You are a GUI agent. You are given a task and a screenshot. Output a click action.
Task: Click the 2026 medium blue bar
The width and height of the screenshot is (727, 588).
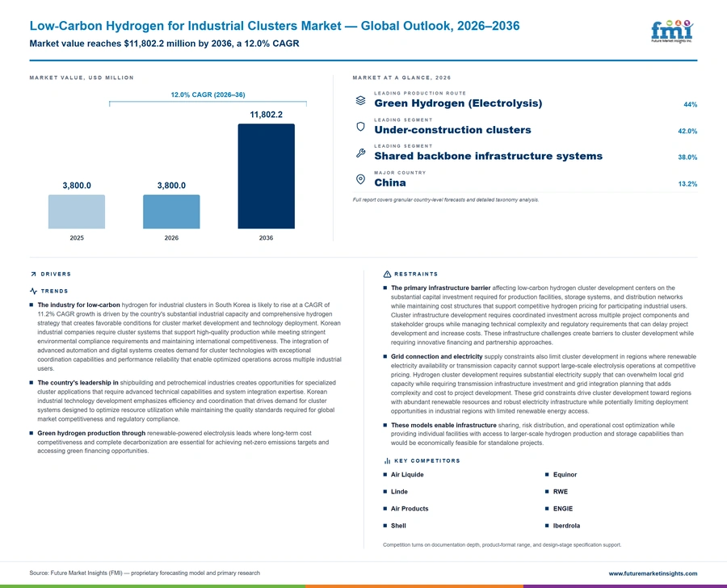[x=171, y=212]
